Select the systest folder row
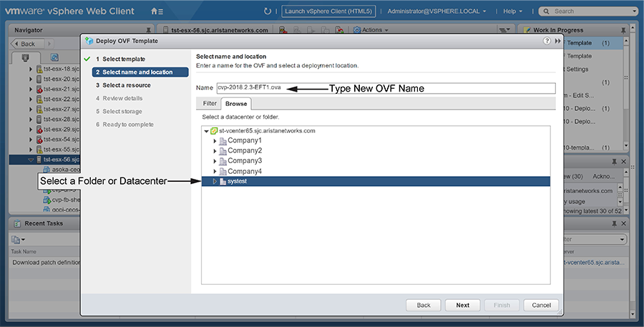 tap(376, 181)
